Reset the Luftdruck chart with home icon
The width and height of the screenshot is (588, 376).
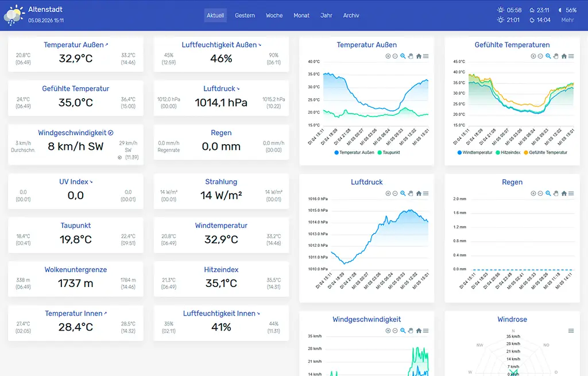pyautogui.click(x=419, y=193)
